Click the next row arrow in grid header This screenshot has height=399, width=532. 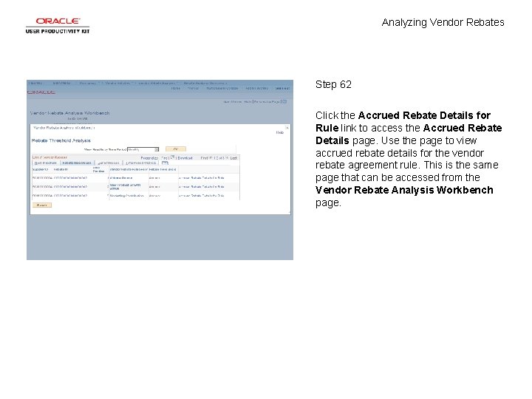228,158
